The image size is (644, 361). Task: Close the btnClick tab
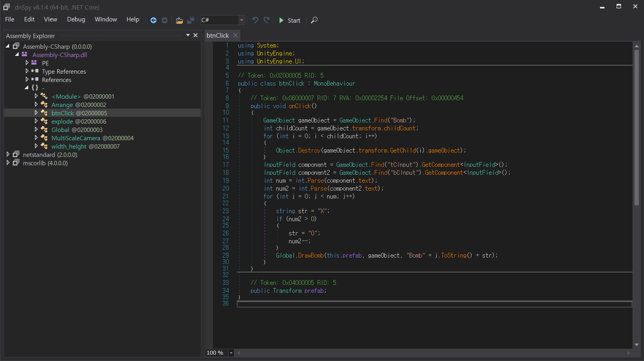[x=236, y=35]
